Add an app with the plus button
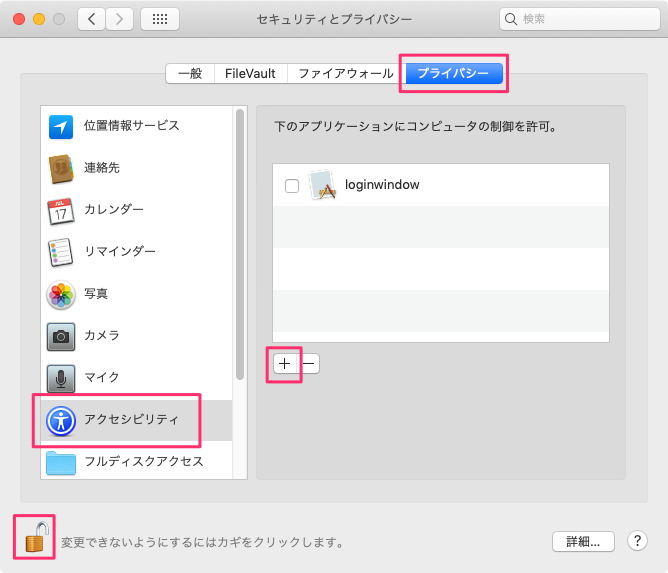This screenshot has width=668, height=573. [x=285, y=364]
